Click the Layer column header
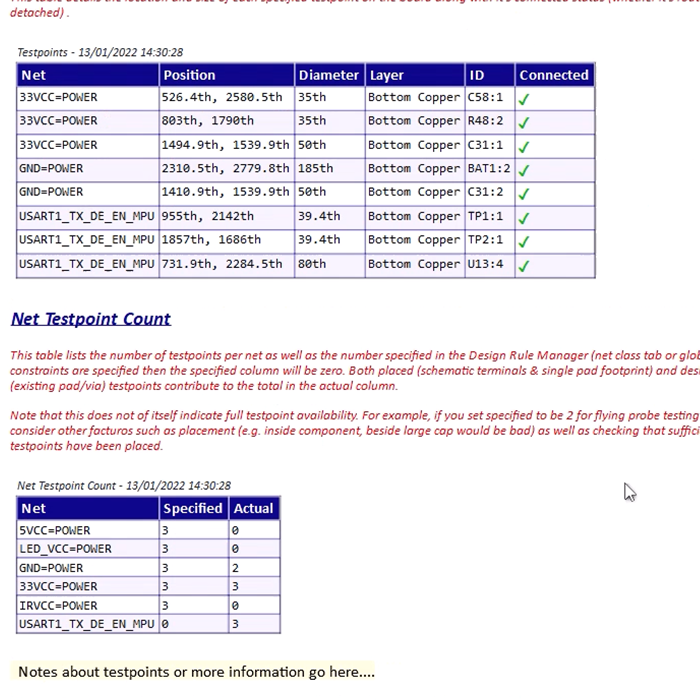This screenshot has width=700, height=700. click(387, 75)
